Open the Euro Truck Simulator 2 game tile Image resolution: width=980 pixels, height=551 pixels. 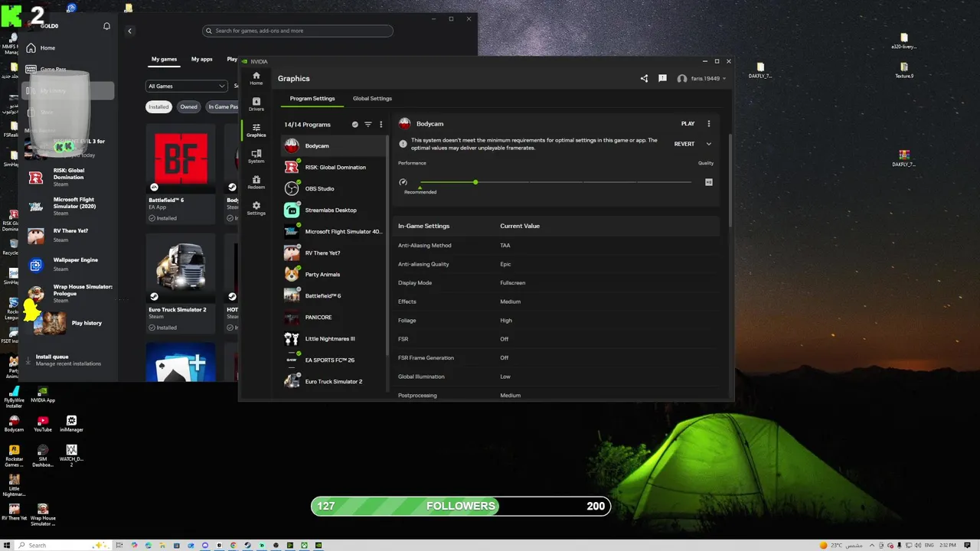point(181,284)
